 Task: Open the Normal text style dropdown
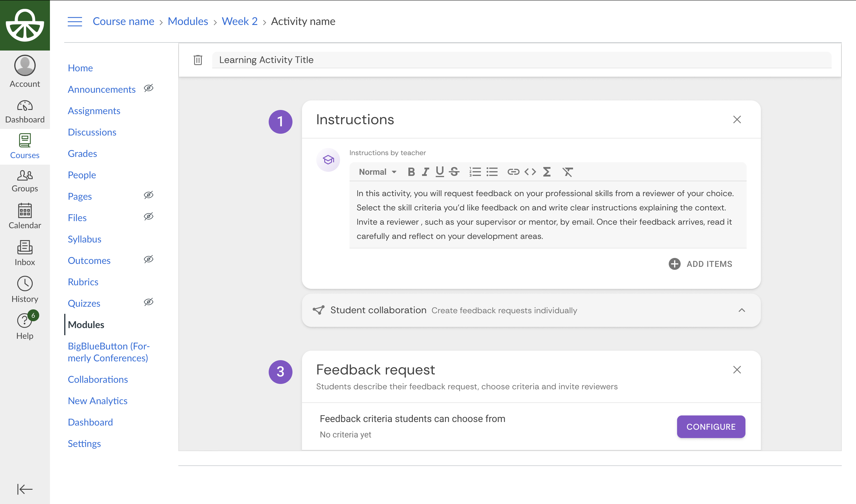coord(377,172)
